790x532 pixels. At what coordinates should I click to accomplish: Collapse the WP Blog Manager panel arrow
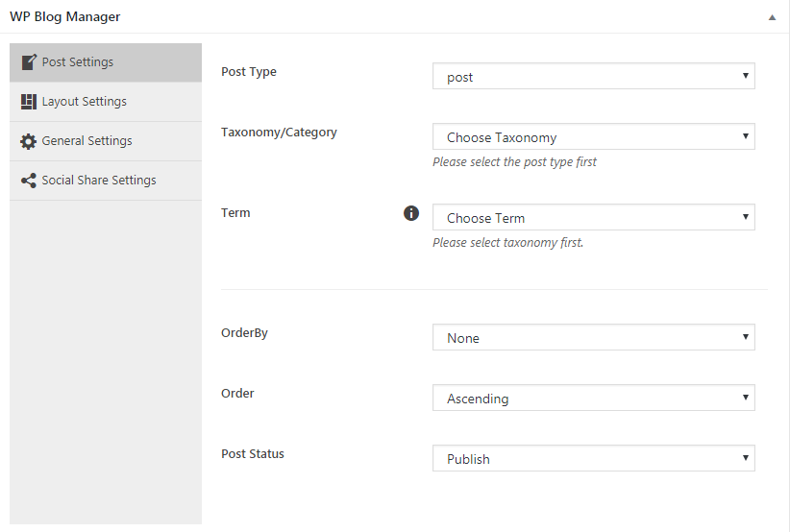click(771, 17)
